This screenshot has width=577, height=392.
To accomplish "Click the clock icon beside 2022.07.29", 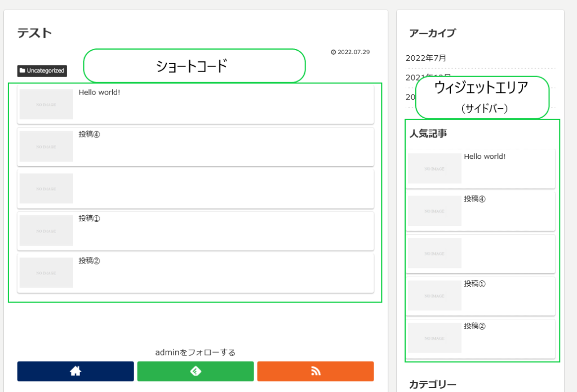I will click(333, 52).
